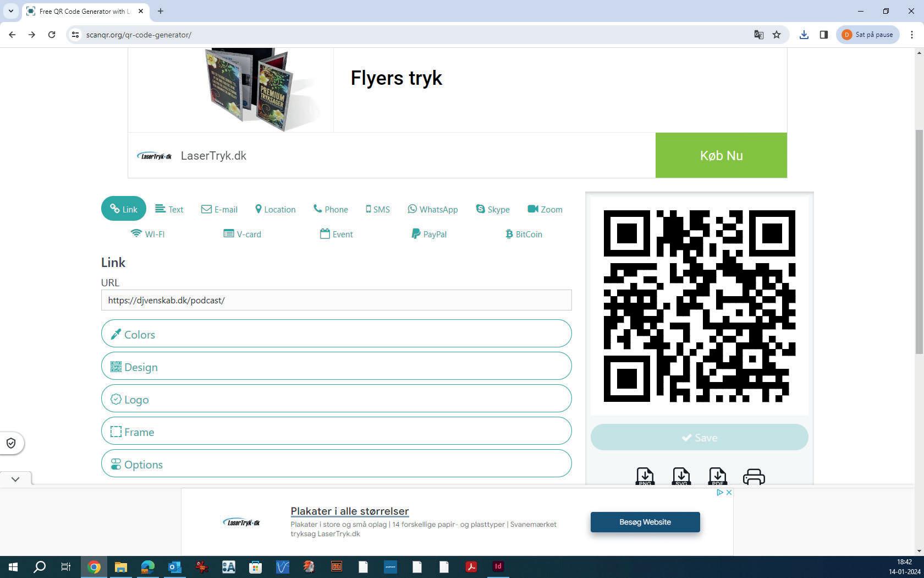Choose the WI-FI QR type
Screen dimensions: 924x578
[x=147, y=234]
